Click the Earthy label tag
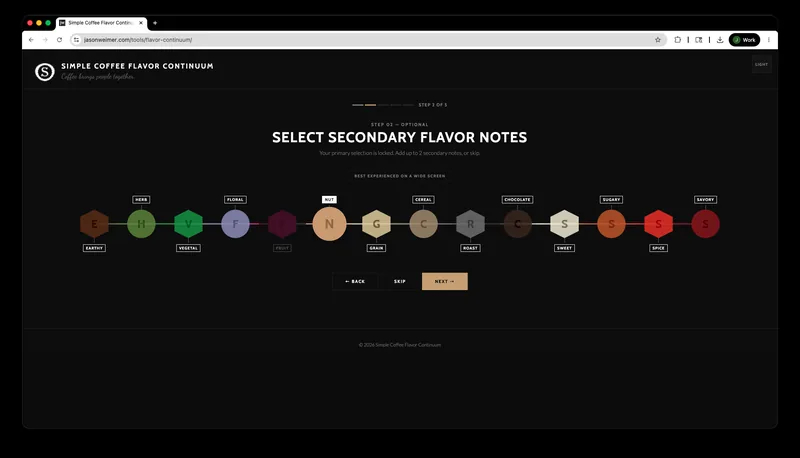 coord(94,248)
